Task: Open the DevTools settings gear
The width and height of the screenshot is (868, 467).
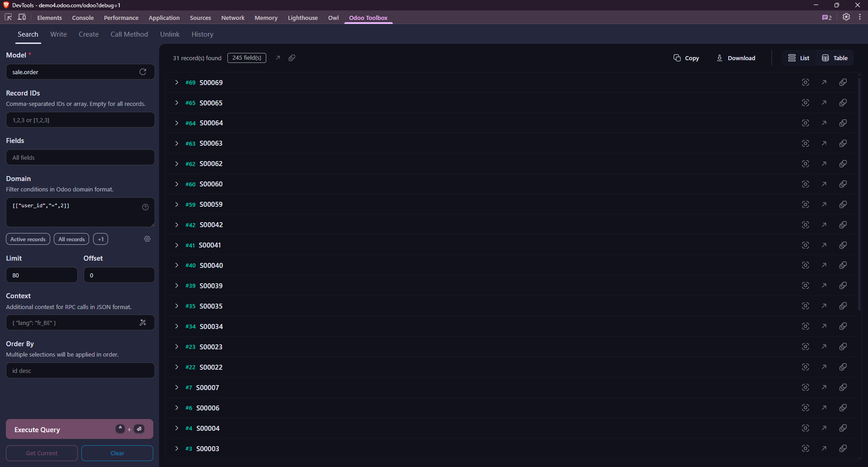Action: [846, 17]
